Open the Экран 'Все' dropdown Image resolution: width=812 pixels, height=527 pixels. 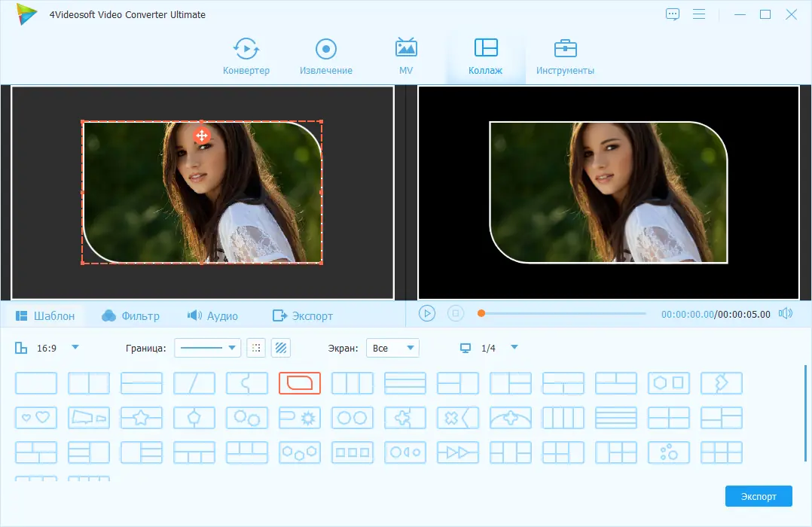392,348
